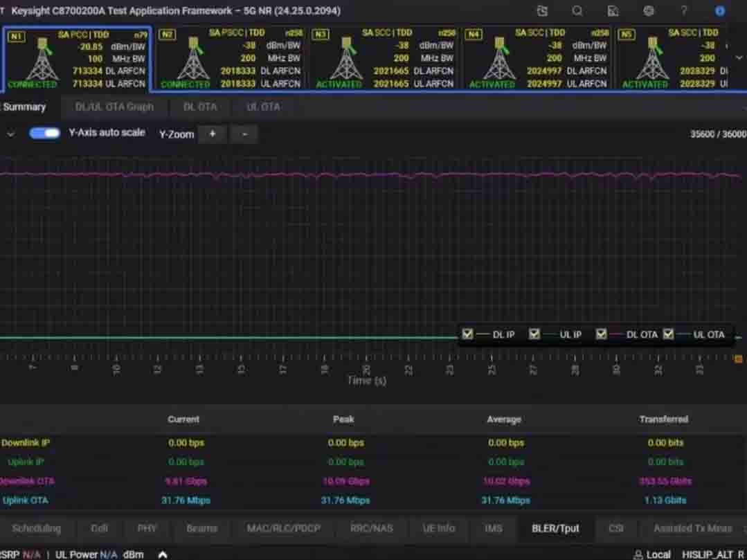Select the N1 cell tower icon
Viewport: 747px width, 560px height.
point(42,60)
